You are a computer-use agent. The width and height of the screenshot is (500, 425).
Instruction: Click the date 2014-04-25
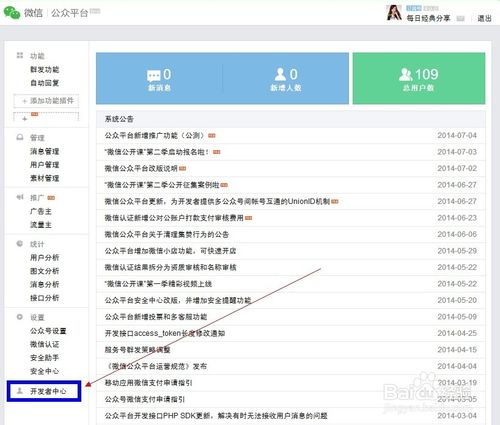pyautogui.click(x=457, y=333)
